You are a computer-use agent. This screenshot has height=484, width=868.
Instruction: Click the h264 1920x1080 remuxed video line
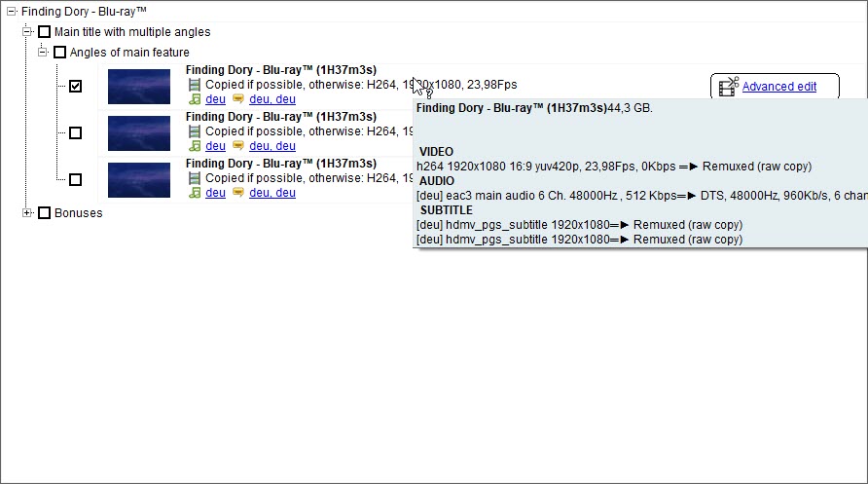click(614, 167)
